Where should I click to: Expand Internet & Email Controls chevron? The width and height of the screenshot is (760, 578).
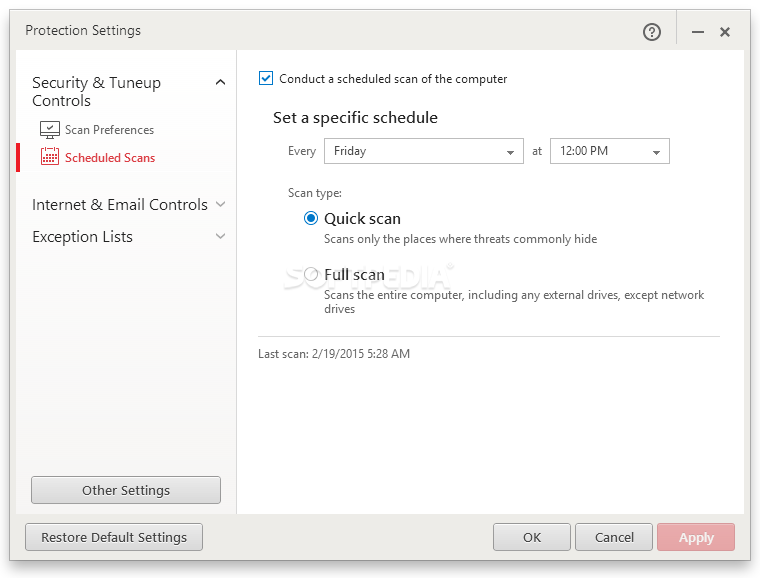click(221, 205)
